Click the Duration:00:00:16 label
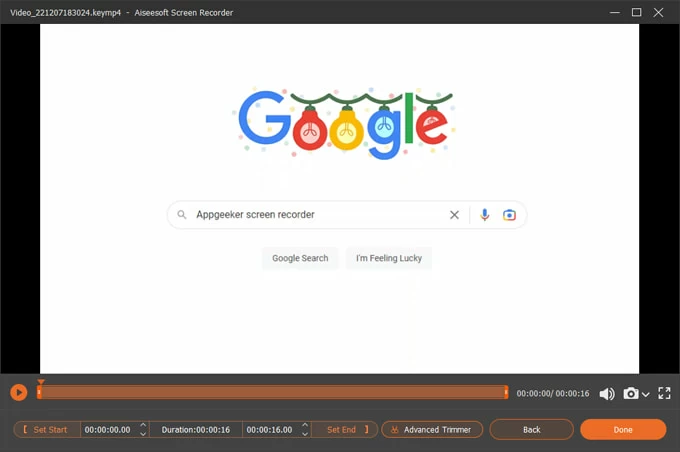 click(196, 429)
